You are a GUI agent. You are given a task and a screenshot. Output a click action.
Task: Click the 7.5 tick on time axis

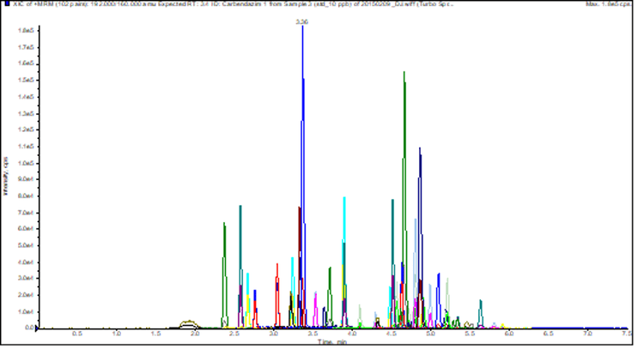coord(626,334)
